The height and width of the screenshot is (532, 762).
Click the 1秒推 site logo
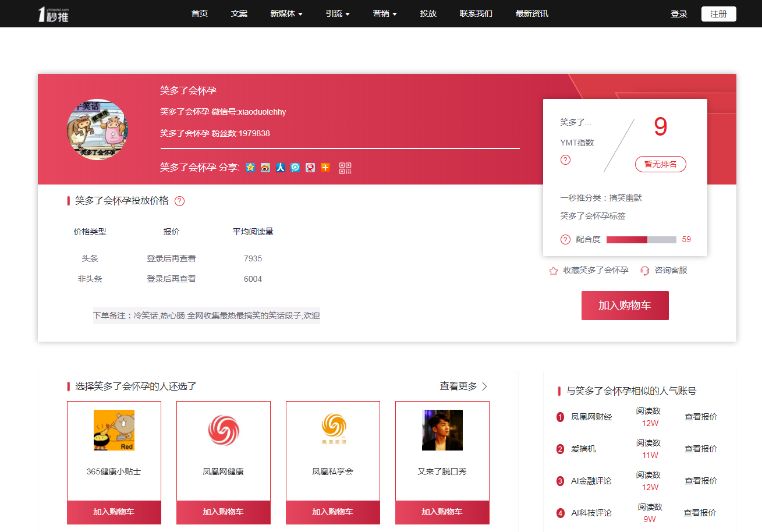[x=54, y=14]
